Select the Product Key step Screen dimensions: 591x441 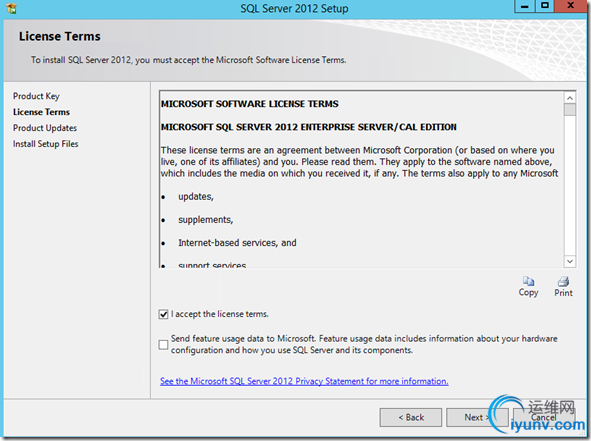[x=36, y=96]
